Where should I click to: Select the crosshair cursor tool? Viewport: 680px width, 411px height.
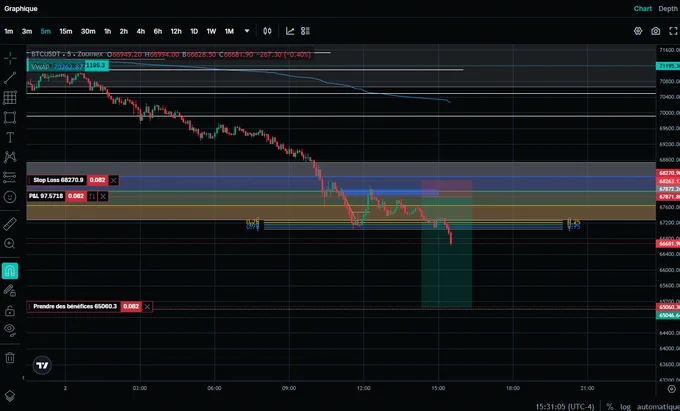click(10, 58)
